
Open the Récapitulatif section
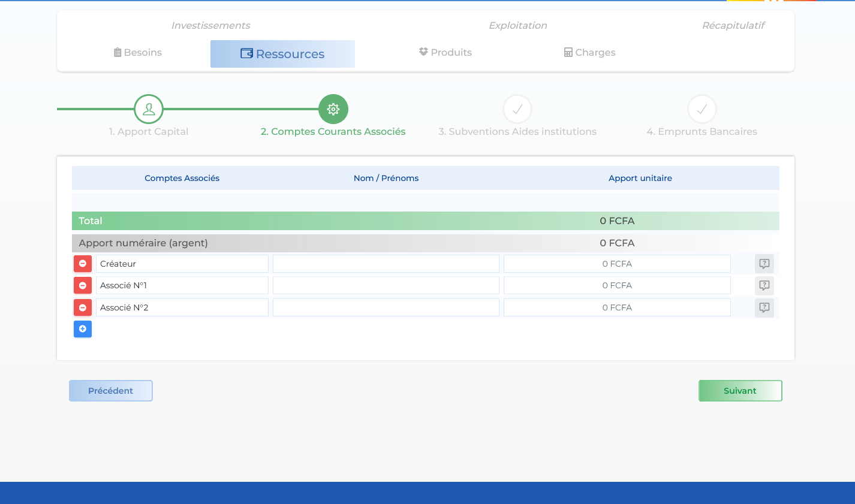(x=733, y=26)
